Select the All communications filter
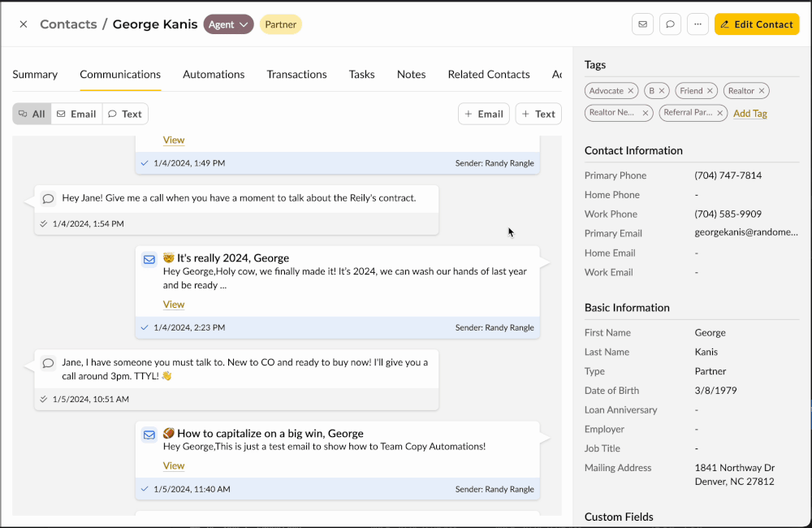This screenshot has width=812, height=528. point(32,114)
